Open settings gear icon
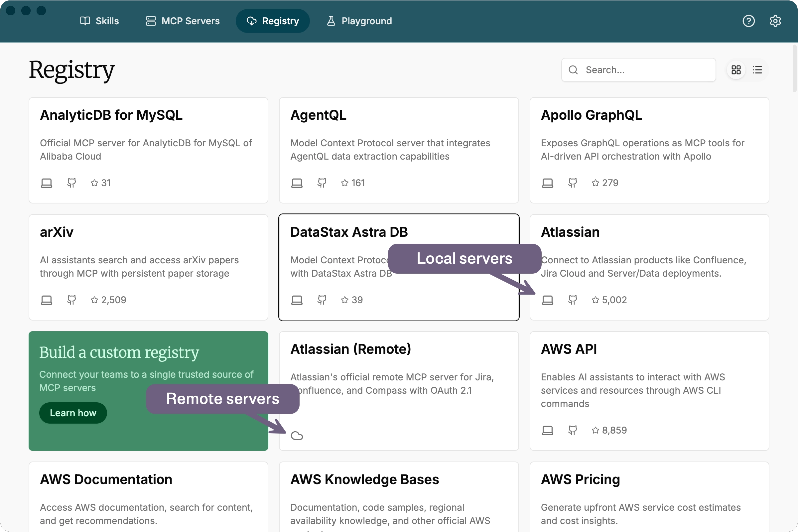The width and height of the screenshot is (798, 532). [x=775, y=21]
